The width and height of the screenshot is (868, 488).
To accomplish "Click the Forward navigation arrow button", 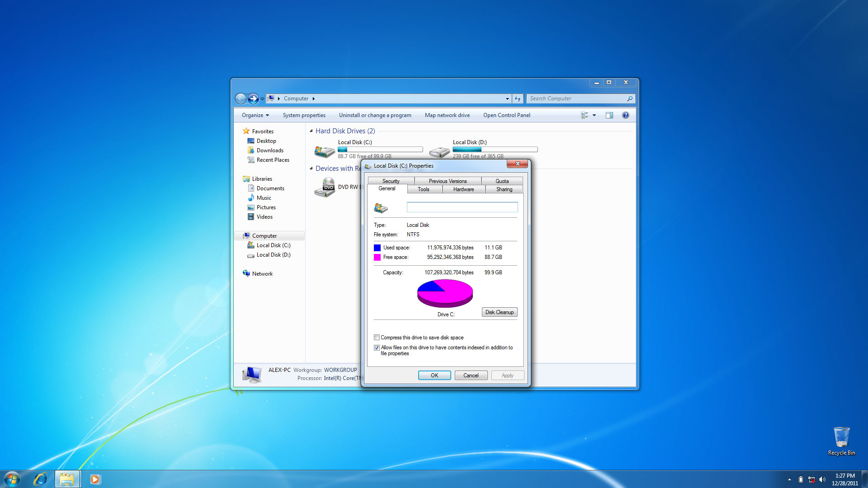I will pyautogui.click(x=254, y=99).
